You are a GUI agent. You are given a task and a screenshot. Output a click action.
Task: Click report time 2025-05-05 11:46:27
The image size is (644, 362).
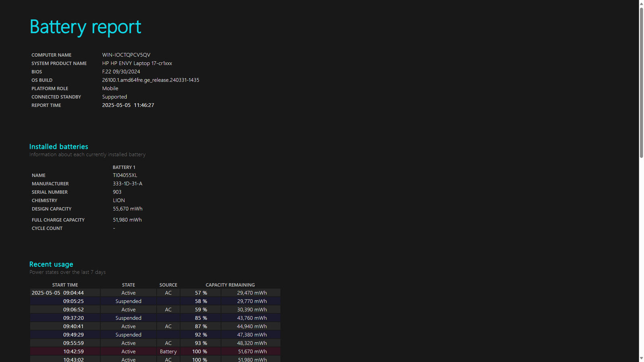[128, 105]
